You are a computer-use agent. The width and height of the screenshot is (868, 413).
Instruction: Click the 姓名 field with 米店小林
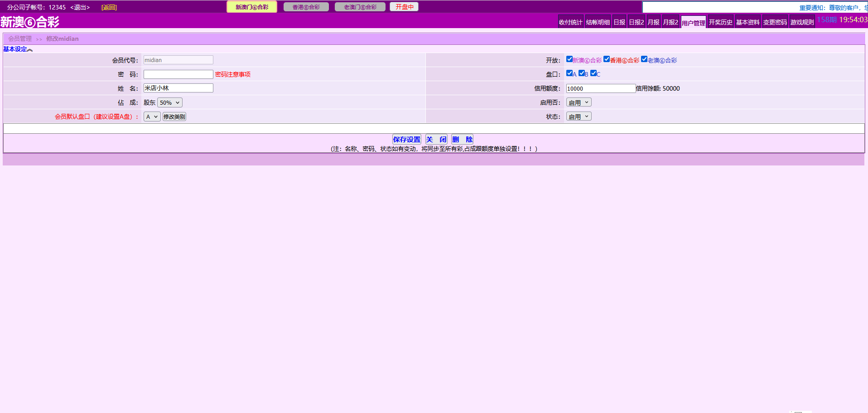pos(178,88)
